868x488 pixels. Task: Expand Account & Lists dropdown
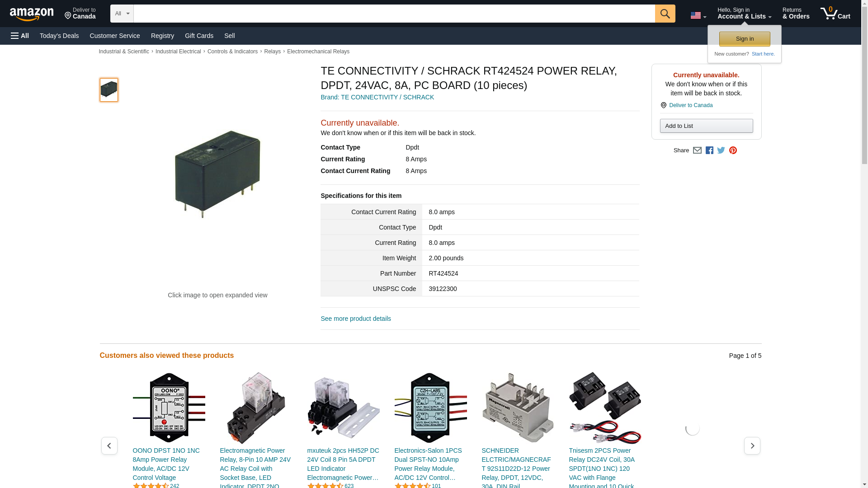pos(744,14)
